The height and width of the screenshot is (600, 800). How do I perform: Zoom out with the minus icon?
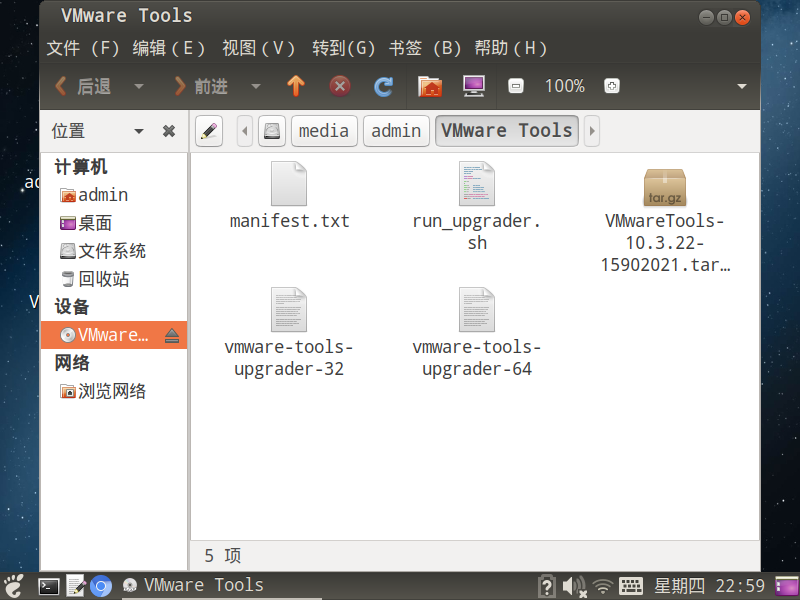(x=516, y=86)
